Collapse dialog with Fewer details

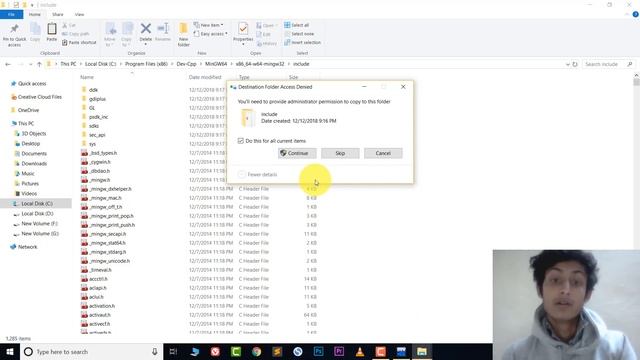click(x=258, y=175)
